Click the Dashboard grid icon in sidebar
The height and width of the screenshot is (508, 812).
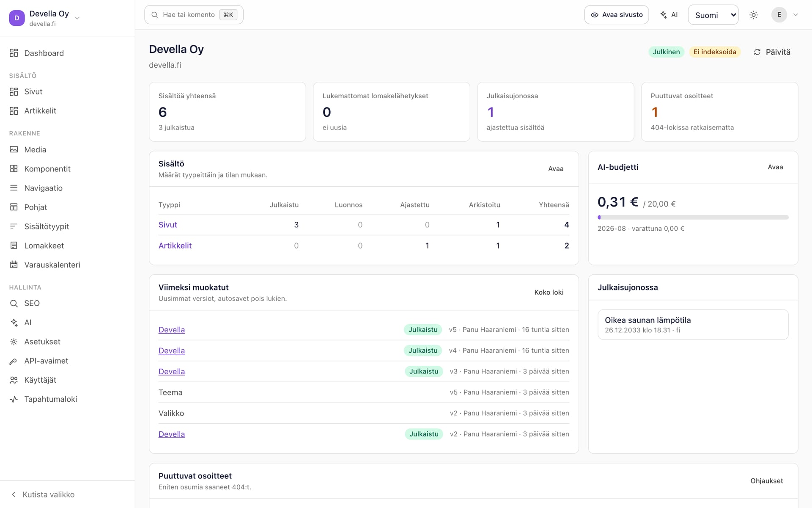[14, 53]
